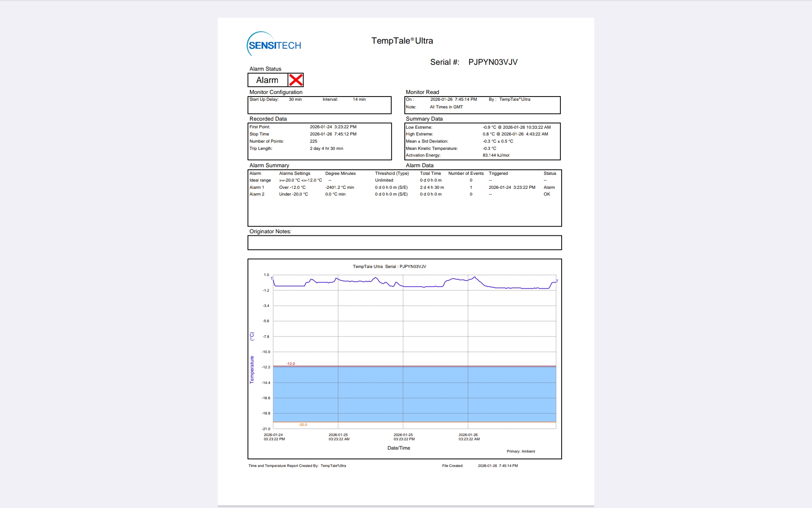This screenshot has height=508, width=812.
Task: Click the Alarm 1 row in Alarm Summary
Action: (x=257, y=188)
